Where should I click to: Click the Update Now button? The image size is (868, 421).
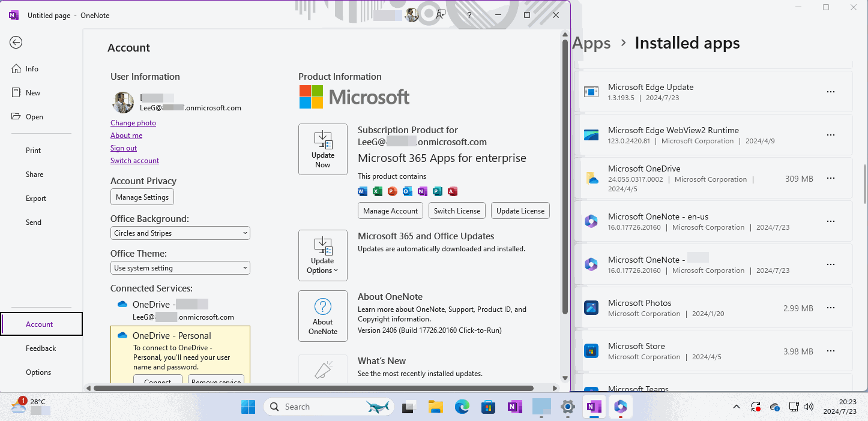[323, 149]
